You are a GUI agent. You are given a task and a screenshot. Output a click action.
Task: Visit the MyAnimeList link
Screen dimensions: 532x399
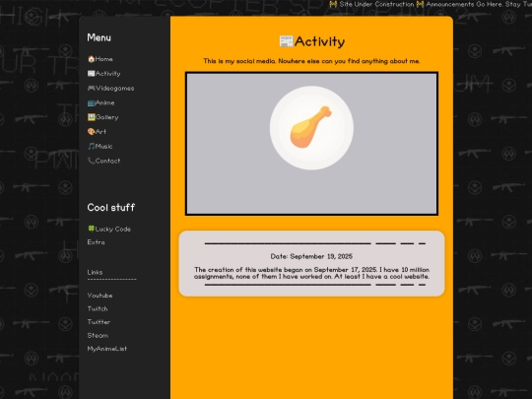click(x=106, y=349)
